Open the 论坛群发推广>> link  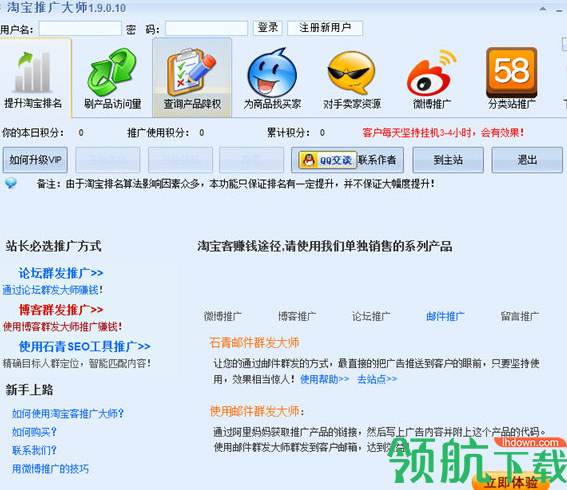61,273
